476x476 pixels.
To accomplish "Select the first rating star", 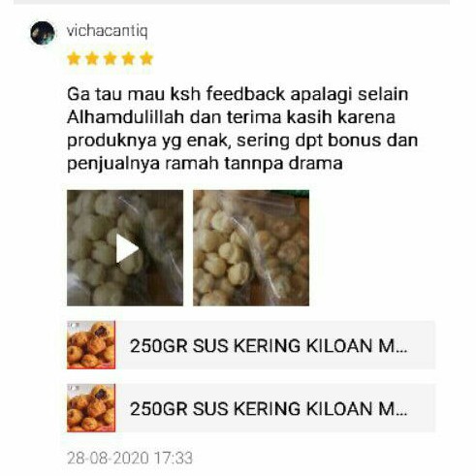I will 74,59.
